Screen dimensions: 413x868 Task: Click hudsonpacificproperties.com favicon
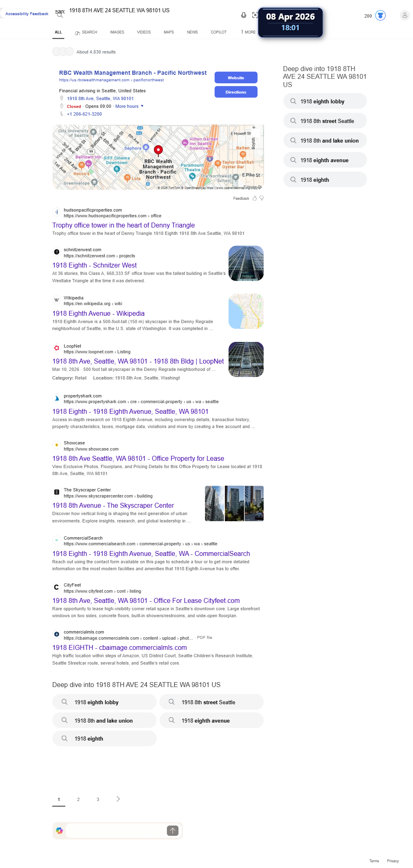(x=56, y=212)
